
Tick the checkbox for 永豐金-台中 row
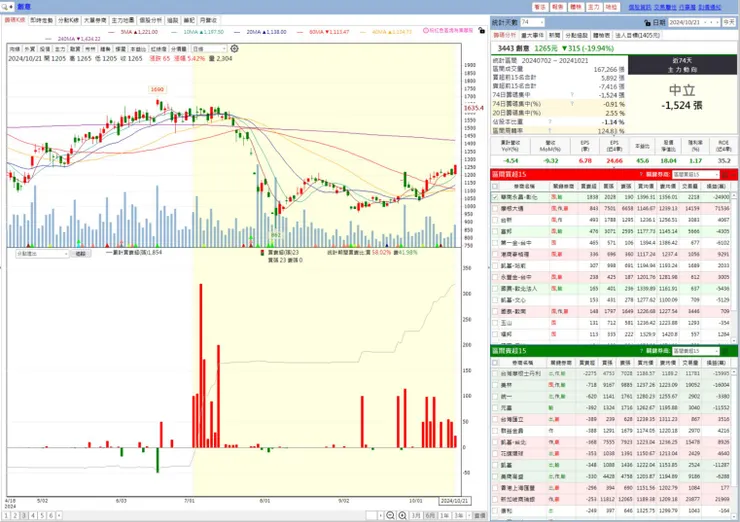click(x=495, y=278)
